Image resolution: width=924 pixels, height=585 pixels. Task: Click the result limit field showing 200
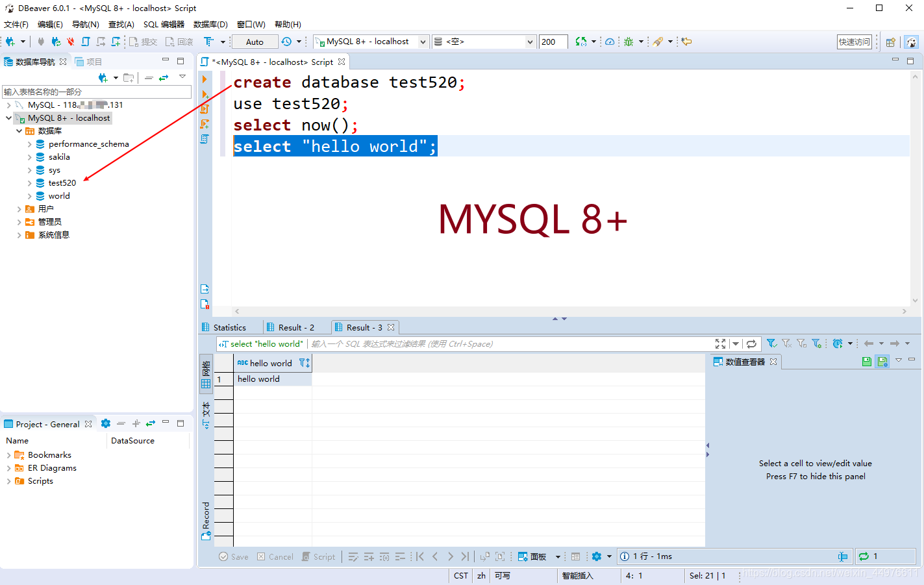click(x=553, y=42)
